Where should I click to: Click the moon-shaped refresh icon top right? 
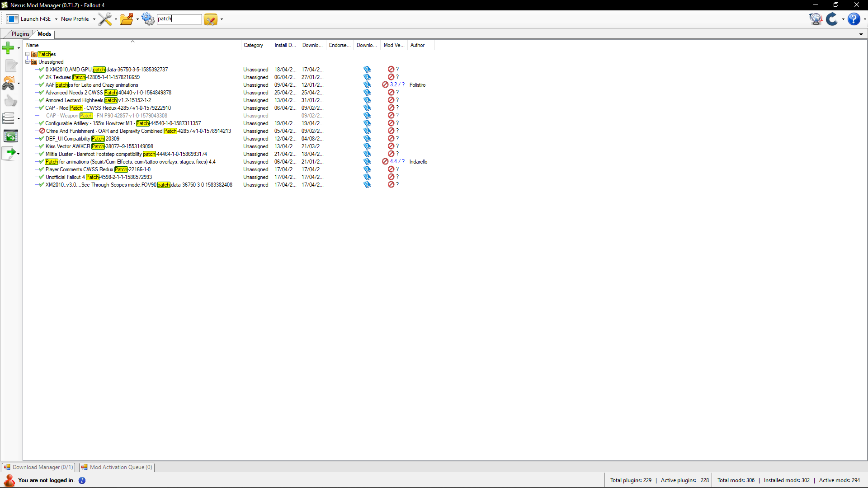coord(832,19)
